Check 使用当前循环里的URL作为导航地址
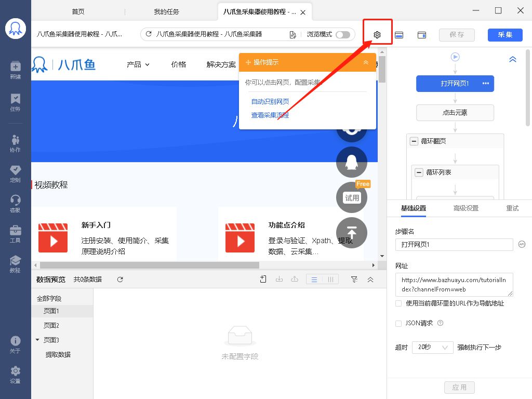Image resolution: width=532 pixels, height=399 pixels. (398, 303)
